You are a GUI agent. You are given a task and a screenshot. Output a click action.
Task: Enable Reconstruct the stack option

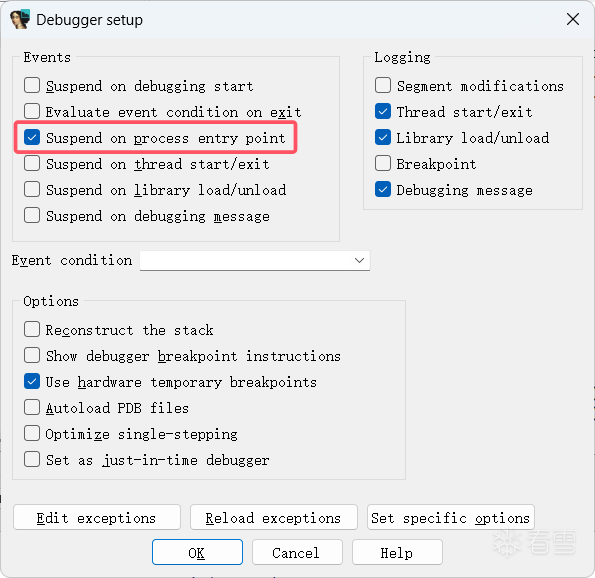tap(32, 329)
